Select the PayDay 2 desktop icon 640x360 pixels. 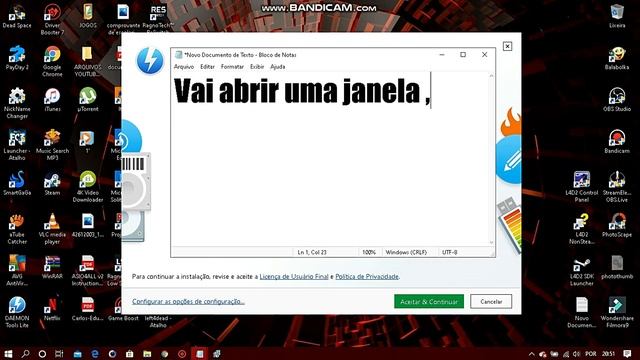click(17, 58)
